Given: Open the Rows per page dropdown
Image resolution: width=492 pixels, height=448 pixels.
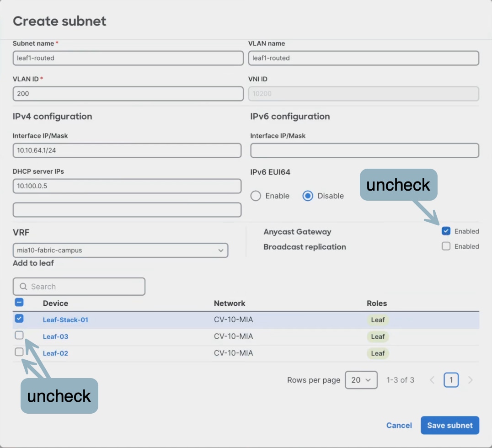Looking at the screenshot, I should [x=361, y=380].
